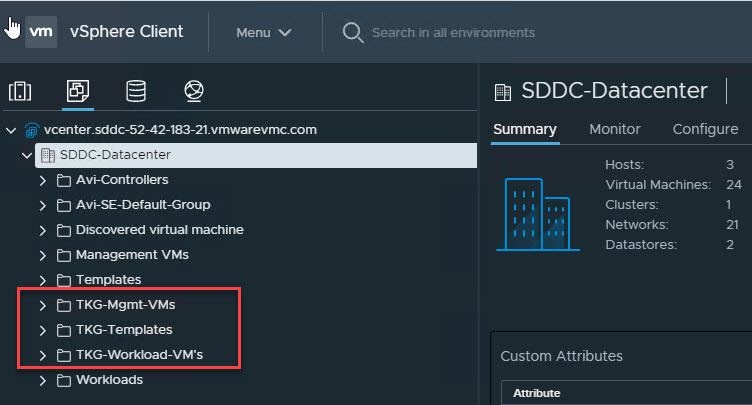The height and width of the screenshot is (405, 752).
Task: Click the TKG-Mgmt-VMs folder icon
Action: (x=63, y=304)
